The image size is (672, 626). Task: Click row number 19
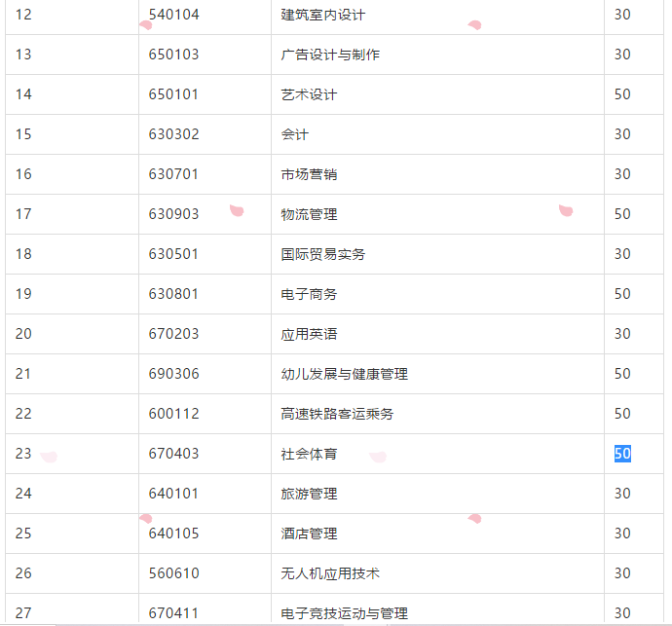point(23,294)
